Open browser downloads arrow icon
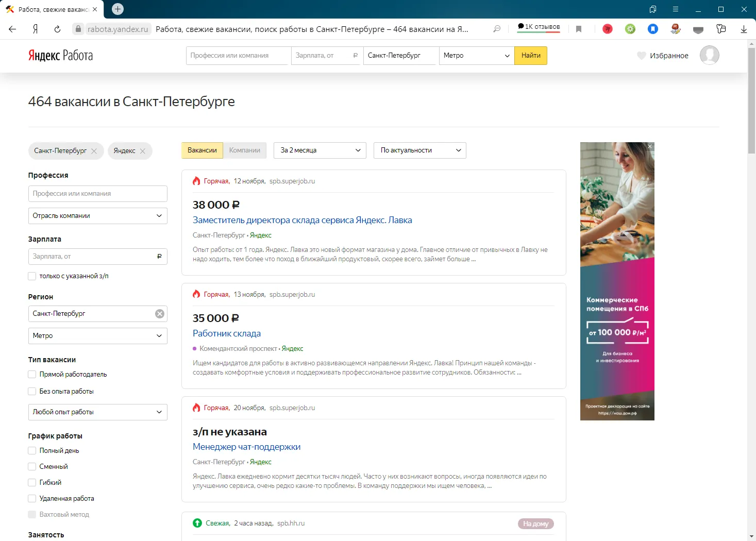The width and height of the screenshot is (756, 541). [x=744, y=29]
